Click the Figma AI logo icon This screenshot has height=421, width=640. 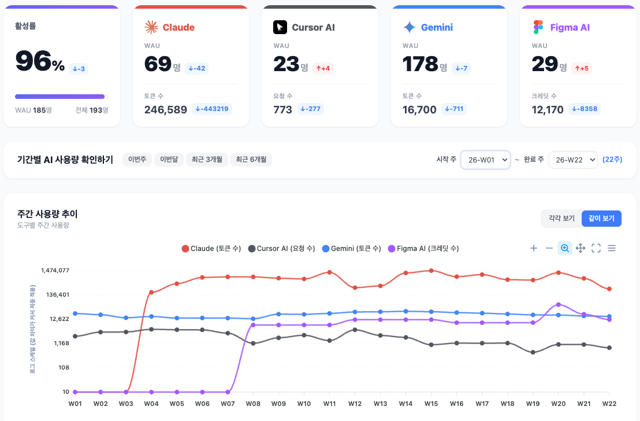click(x=538, y=27)
